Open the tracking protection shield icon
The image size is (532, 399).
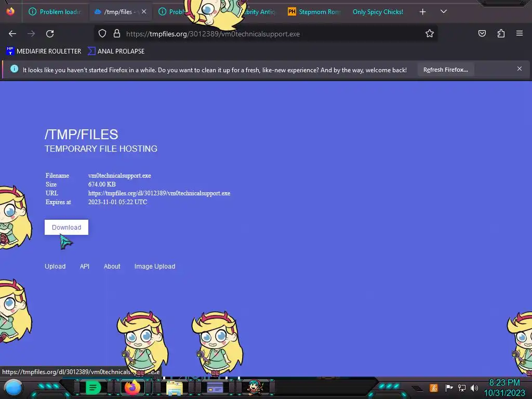102,34
